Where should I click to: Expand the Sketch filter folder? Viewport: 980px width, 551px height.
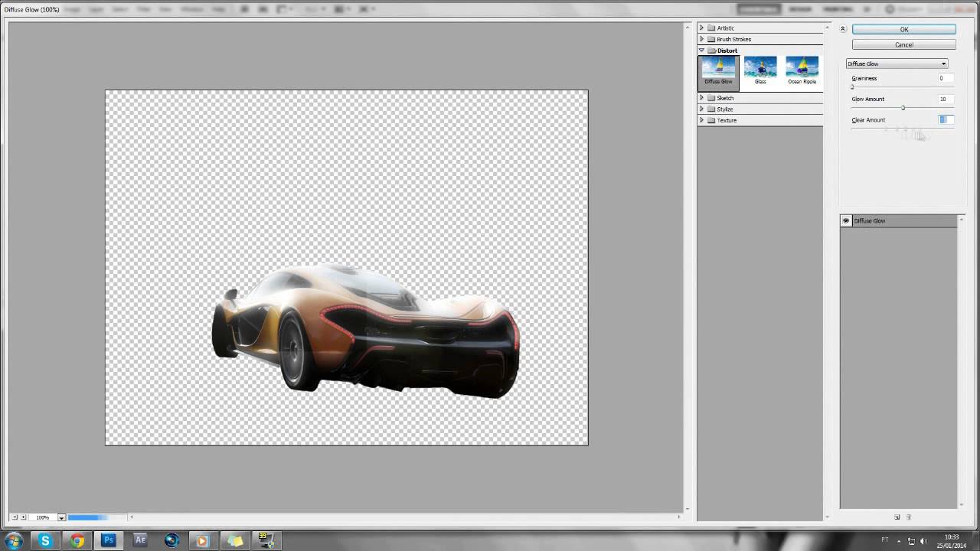701,98
